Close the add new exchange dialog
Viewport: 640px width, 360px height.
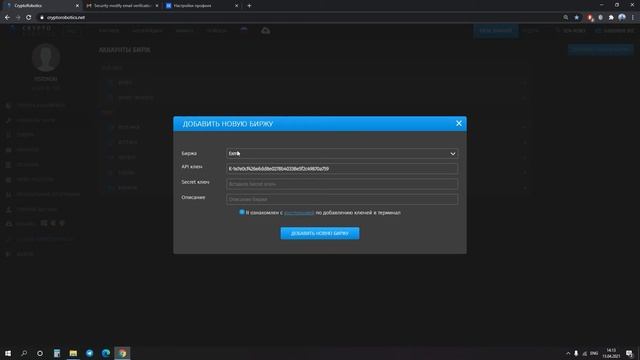(x=459, y=123)
